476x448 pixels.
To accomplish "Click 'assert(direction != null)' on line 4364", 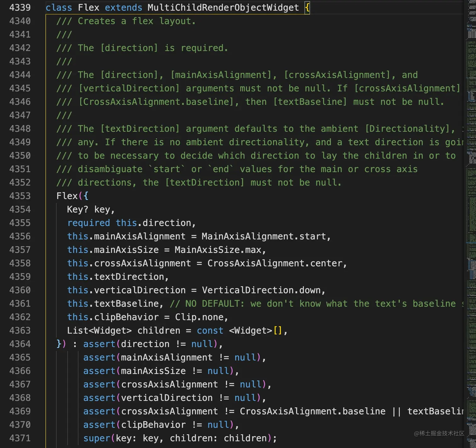I will [150, 344].
